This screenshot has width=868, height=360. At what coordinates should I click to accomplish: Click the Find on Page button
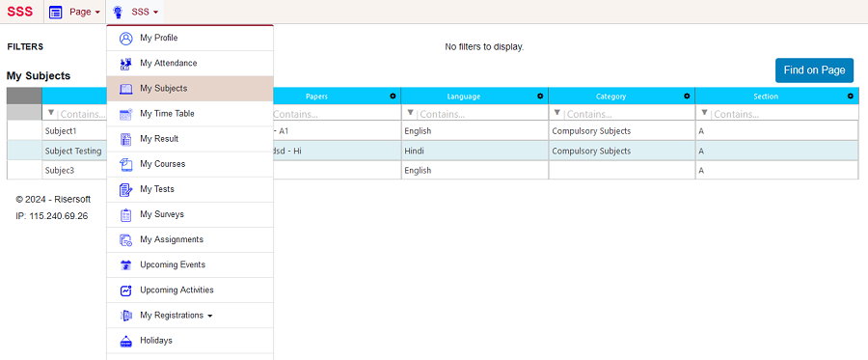814,70
